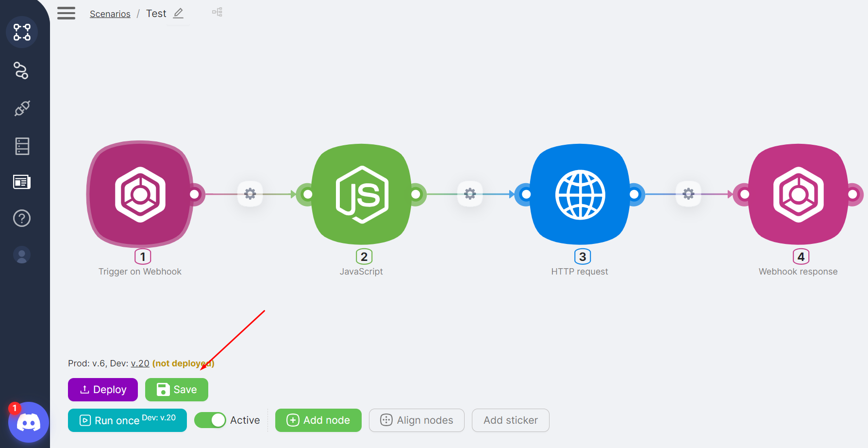
Task: Open the connections plug icon in sidebar
Action: pyautogui.click(x=22, y=108)
